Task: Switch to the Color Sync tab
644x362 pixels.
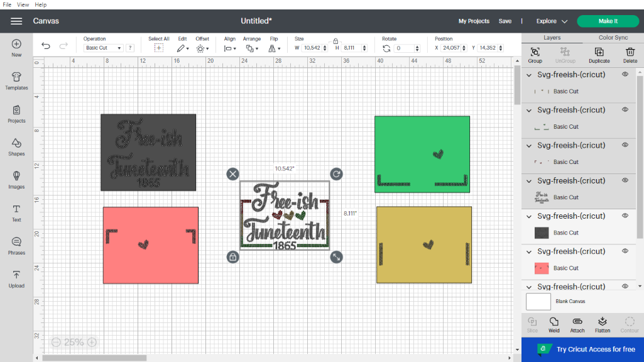Action: click(613, 37)
